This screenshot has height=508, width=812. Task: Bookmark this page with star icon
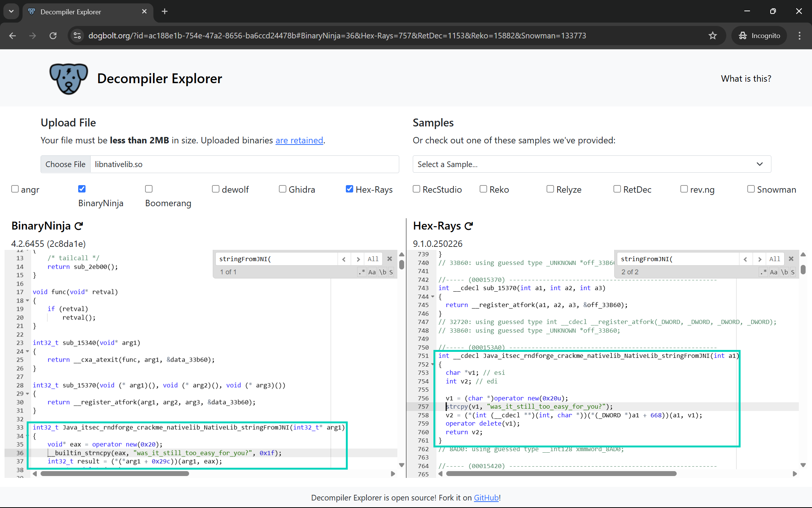tap(712, 36)
